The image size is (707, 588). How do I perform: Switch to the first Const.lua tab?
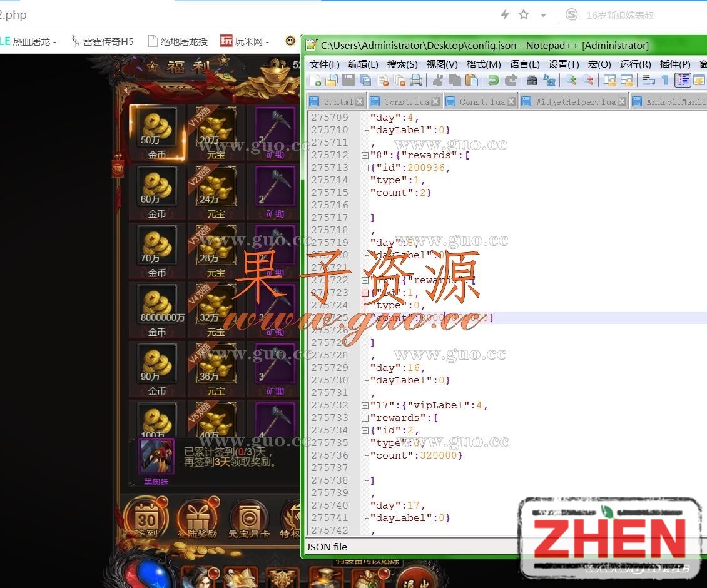click(405, 102)
